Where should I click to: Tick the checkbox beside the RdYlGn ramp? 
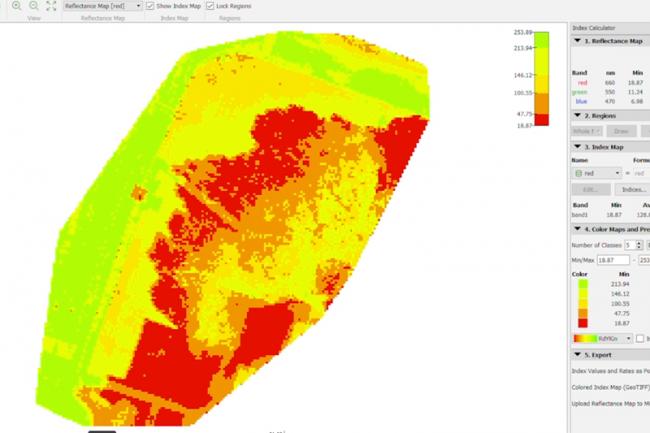point(640,338)
